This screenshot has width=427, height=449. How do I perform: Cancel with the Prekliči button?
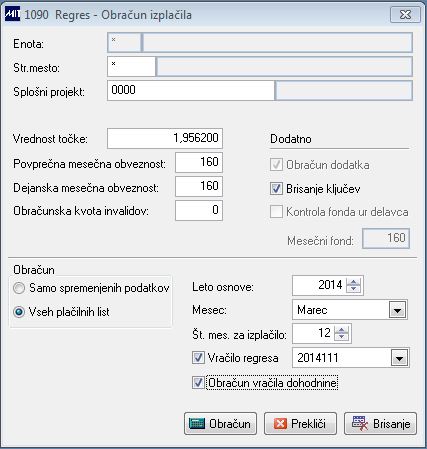coord(300,424)
